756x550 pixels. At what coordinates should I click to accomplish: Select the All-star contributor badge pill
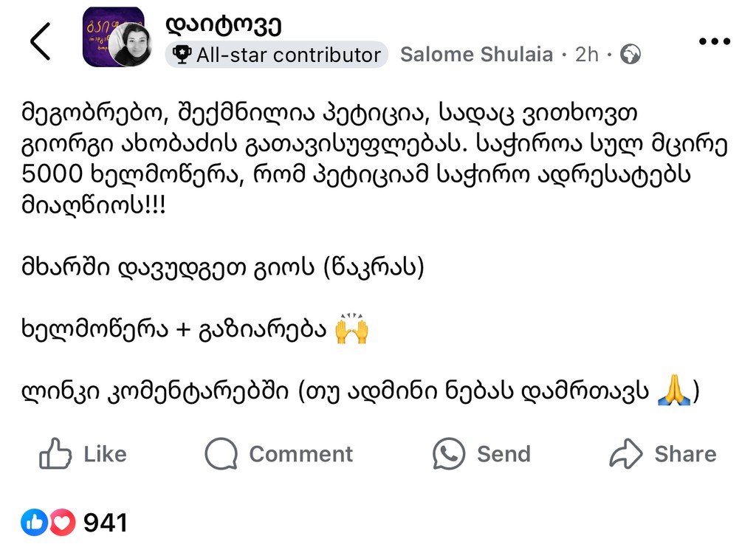click(276, 54)
